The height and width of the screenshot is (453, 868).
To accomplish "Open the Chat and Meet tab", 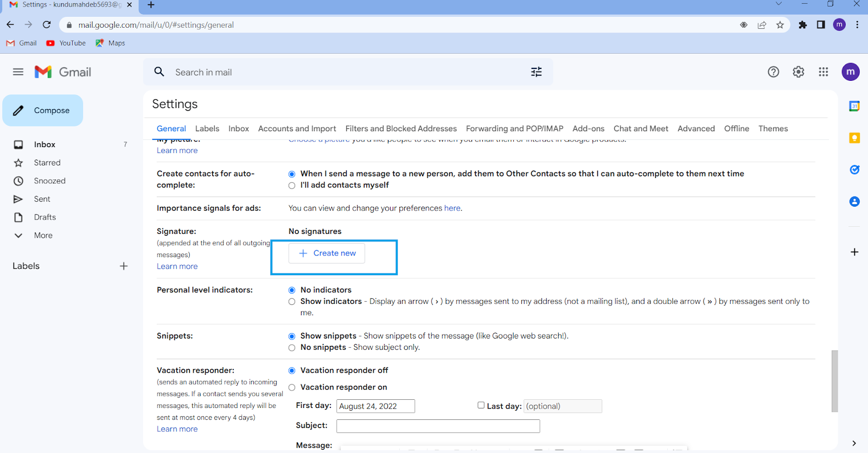I will click(x=641, y=129).
